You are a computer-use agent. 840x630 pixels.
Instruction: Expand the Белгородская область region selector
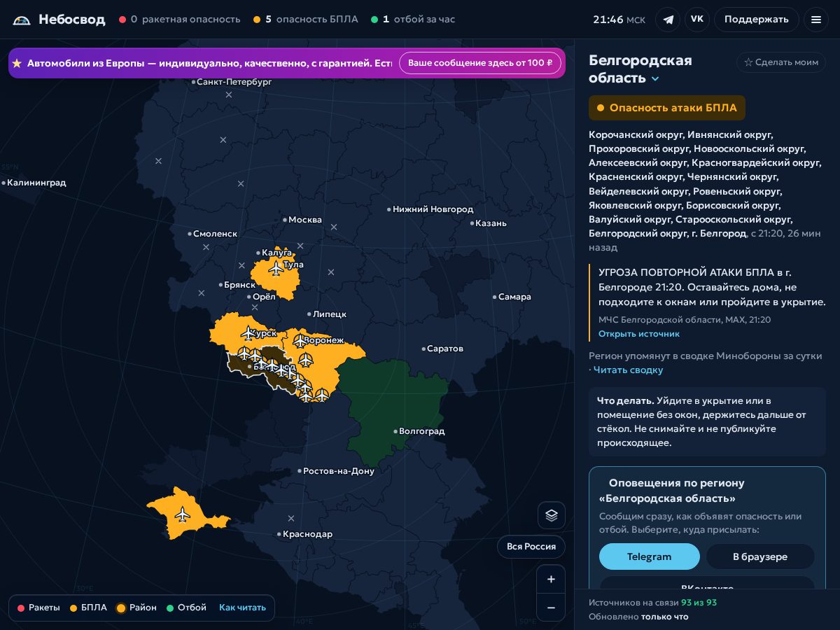coord(655,78)
